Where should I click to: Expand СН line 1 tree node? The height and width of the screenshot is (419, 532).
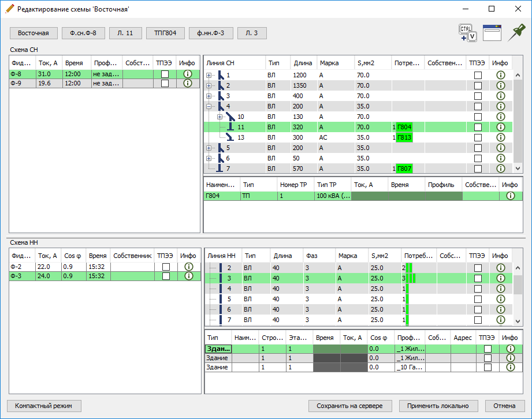coord(209,75)
